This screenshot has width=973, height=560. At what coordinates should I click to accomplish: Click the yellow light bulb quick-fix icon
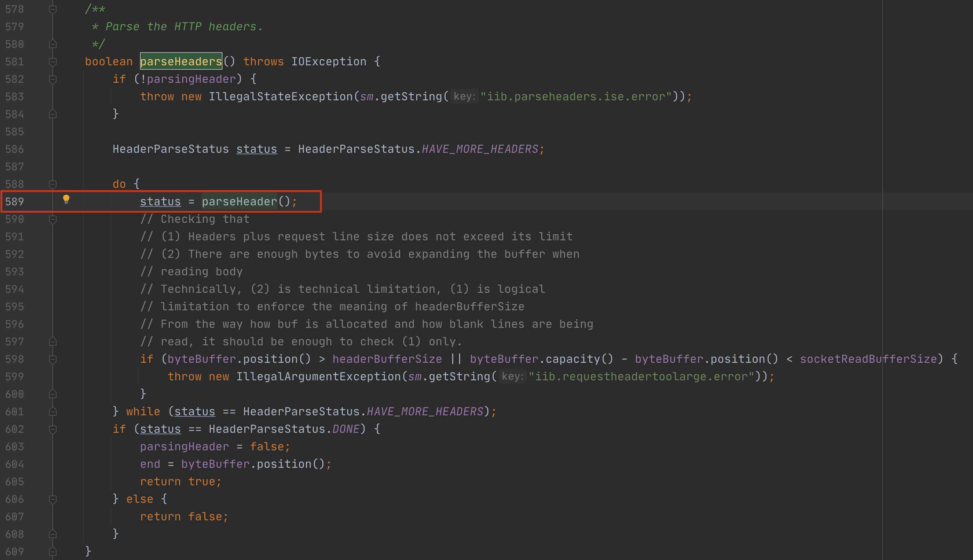pyautogui.click(x=66, y=199)
